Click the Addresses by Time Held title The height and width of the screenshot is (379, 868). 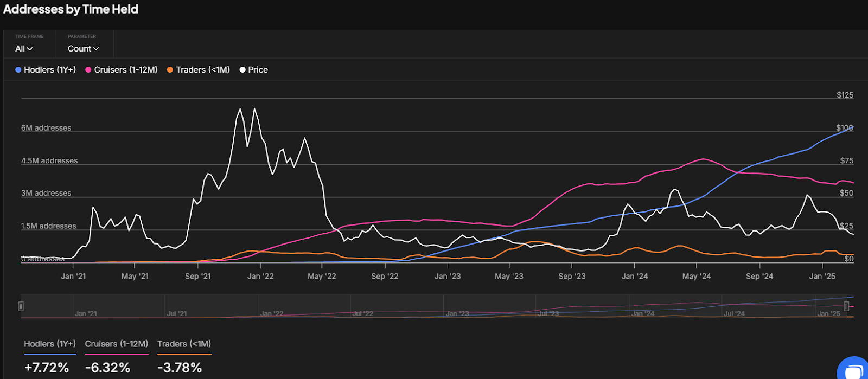[x=71, y=9]
